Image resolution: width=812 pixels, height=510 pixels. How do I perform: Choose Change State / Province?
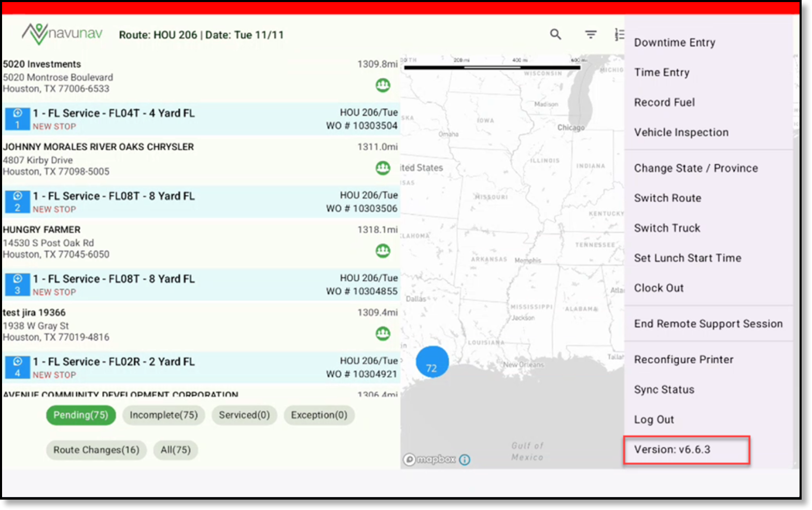[x=696, y=168]
